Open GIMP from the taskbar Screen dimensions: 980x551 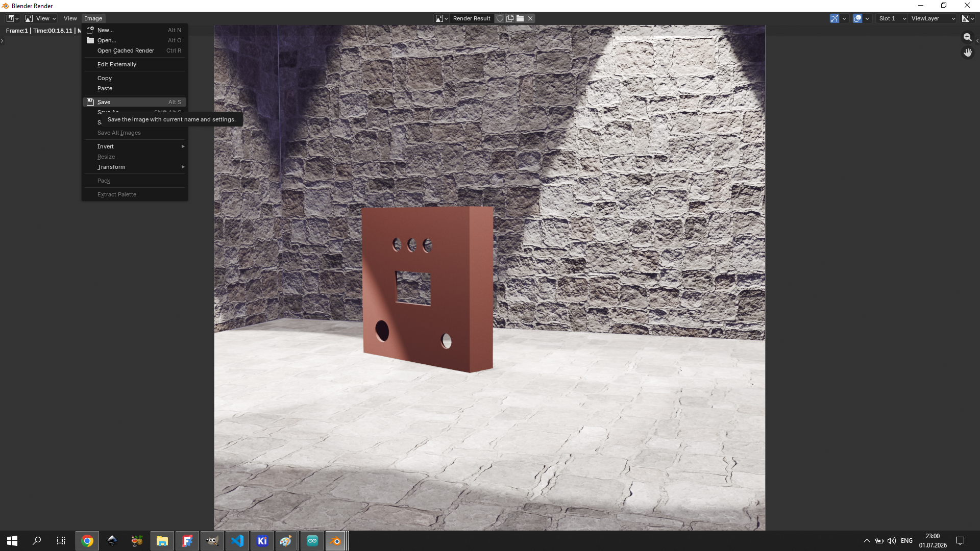pos(212,541)
